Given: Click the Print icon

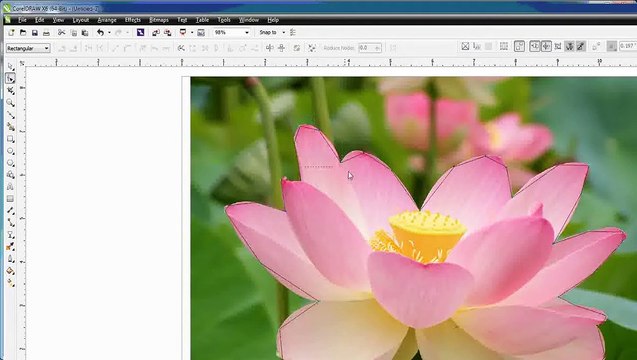Looking at the screenshot, I should (x=46, y=33).
